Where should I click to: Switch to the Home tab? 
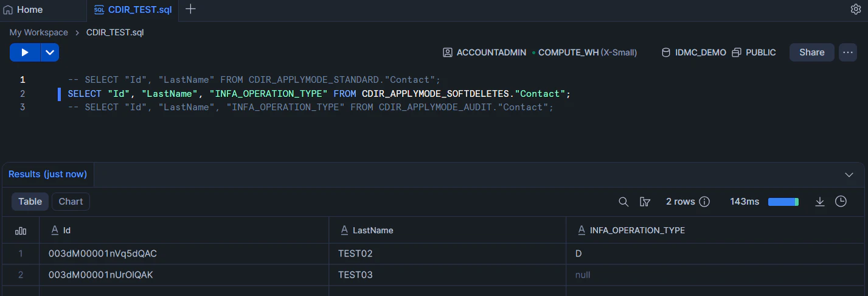[23, 10]
